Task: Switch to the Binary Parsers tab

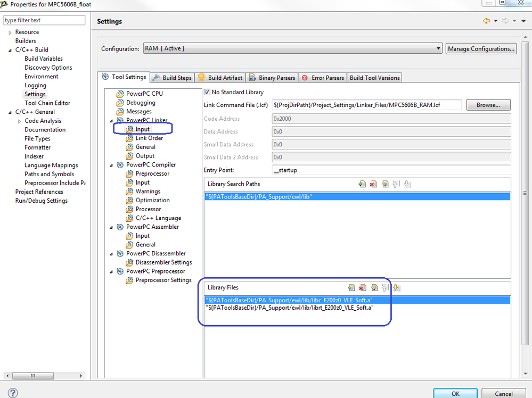Action: coord(272,78)
